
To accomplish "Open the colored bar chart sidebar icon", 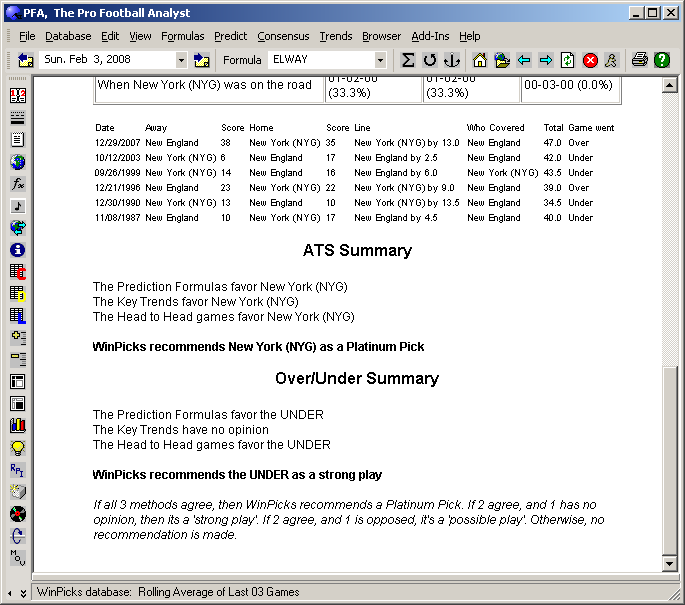I will point(18,425).
